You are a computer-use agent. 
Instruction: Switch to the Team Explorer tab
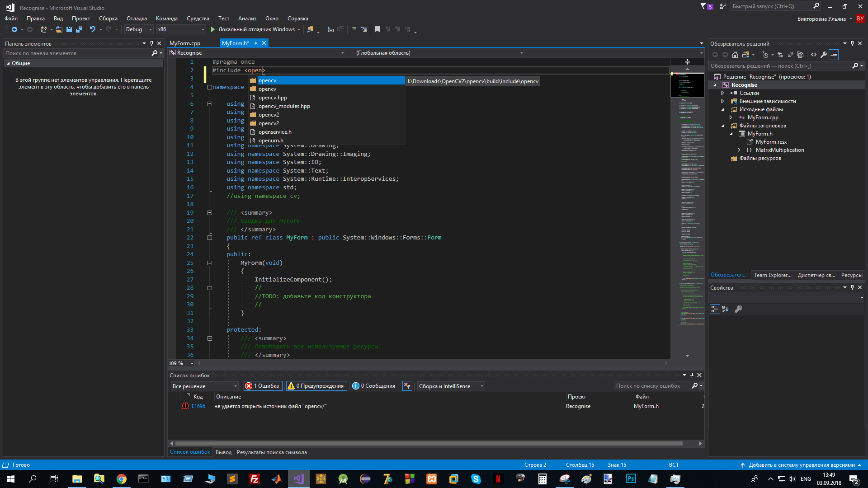pos(773,275)
